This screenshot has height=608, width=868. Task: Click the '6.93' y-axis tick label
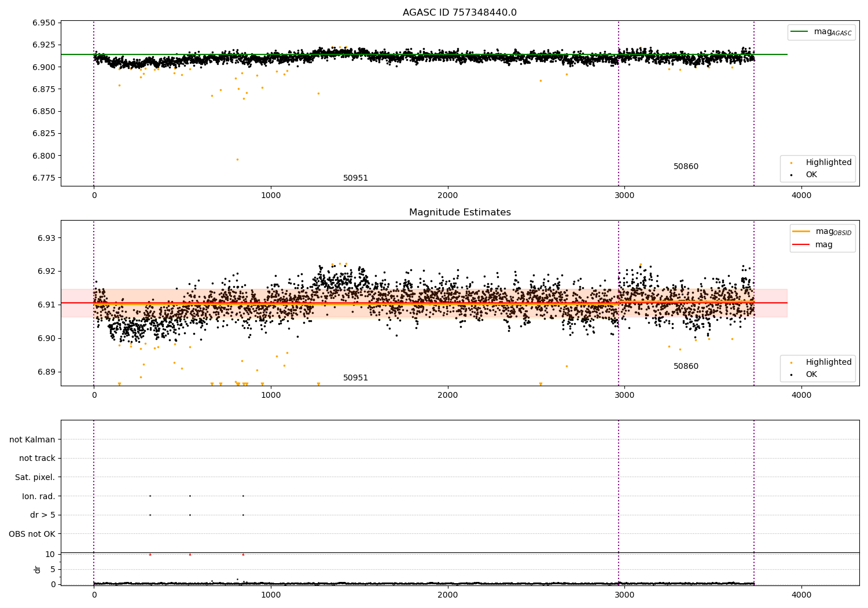[46, 238]
